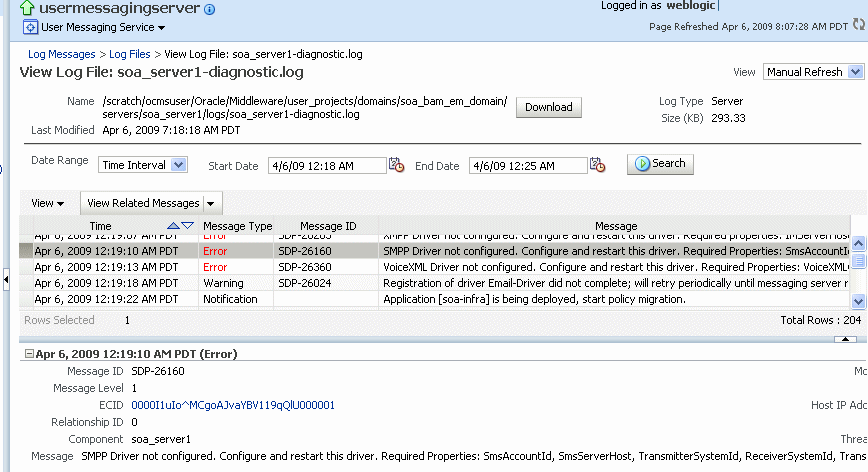Open the End Date calendar picker

pos(597,165)
